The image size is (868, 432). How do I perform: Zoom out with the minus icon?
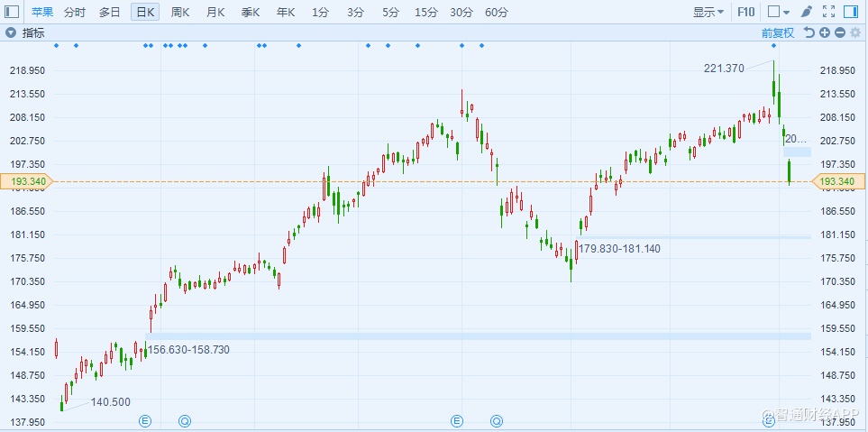839,32
